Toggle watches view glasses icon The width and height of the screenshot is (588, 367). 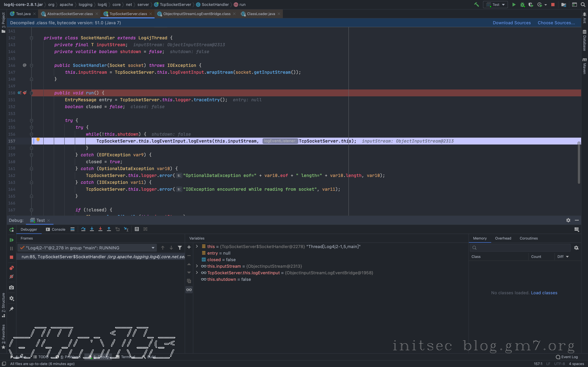189,290
